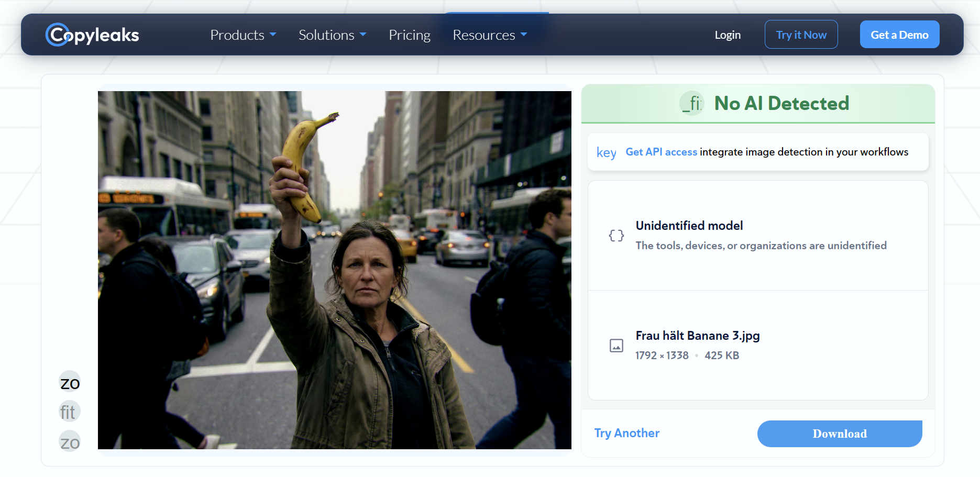Image resolution: width=980 pixels, height=477 pixels.
Task: Click the uploaded woman with banana image
Action: point(334,270)
